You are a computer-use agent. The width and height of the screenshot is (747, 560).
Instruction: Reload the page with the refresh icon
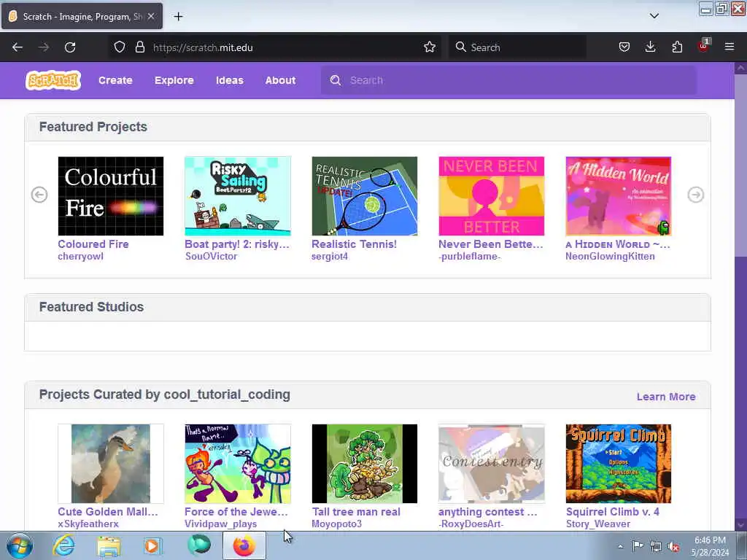click(x=70, y=47)
